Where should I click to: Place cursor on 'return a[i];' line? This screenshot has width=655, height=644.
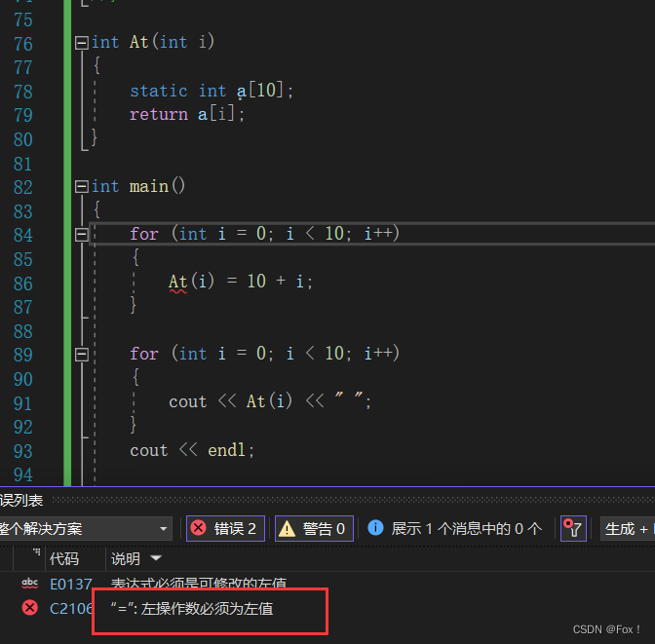tap(187, 114)
